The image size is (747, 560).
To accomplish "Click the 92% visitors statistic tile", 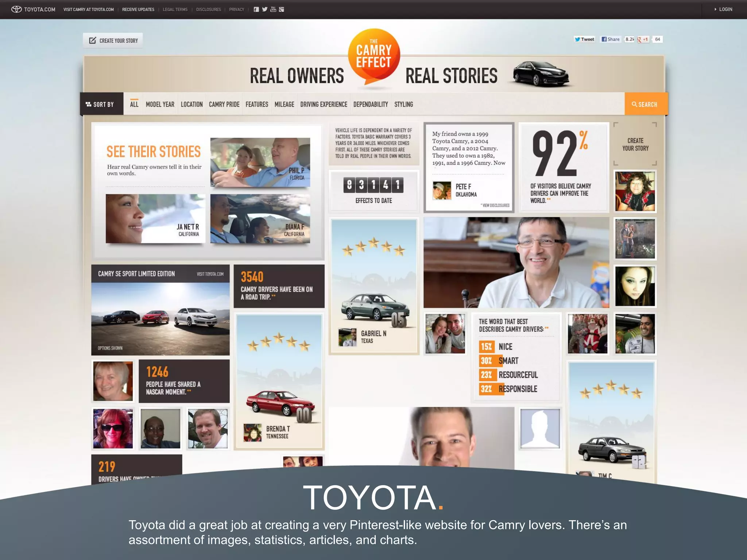I will coord(564,167).
